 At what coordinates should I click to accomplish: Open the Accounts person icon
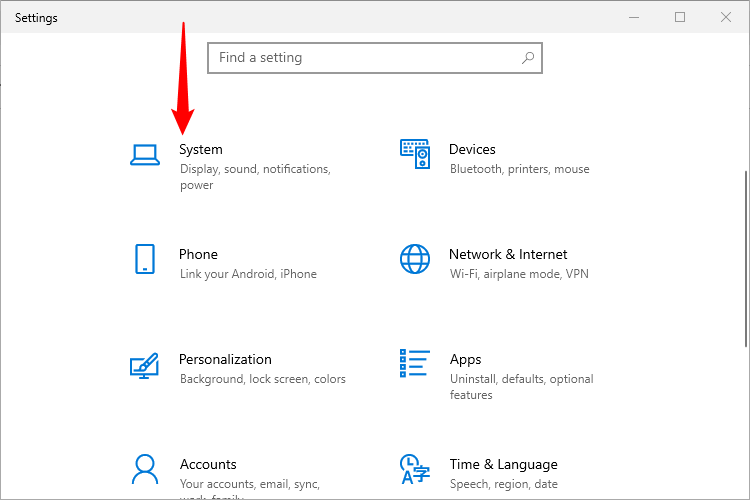click(145, 469)
